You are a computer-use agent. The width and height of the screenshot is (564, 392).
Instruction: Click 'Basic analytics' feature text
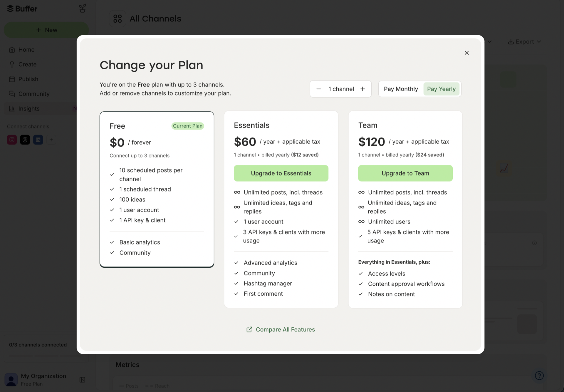coord(140,242)
